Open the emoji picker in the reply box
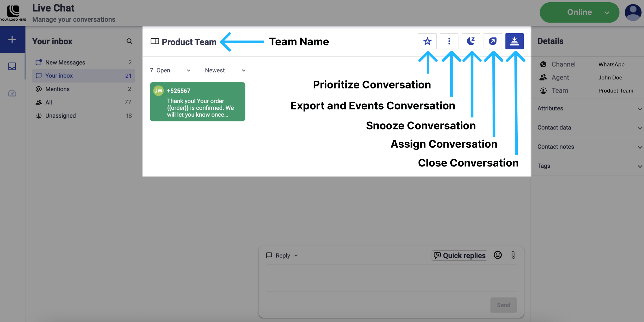The height and width of the screenshot is (322, 644). pyautogui.click(x=497, y=255)
